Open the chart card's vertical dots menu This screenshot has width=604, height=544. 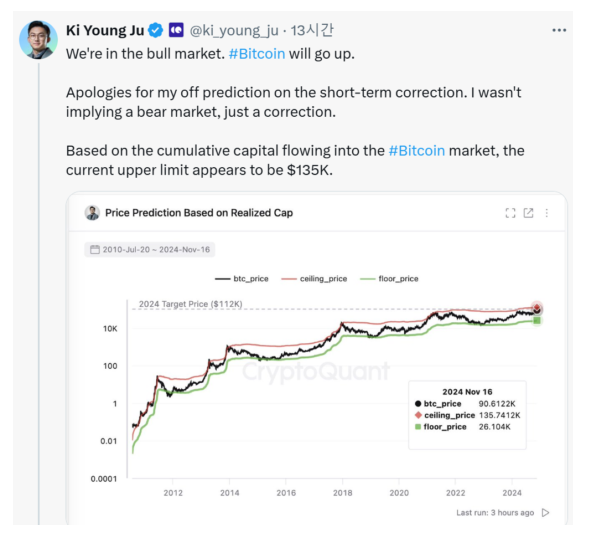point(546,213)
